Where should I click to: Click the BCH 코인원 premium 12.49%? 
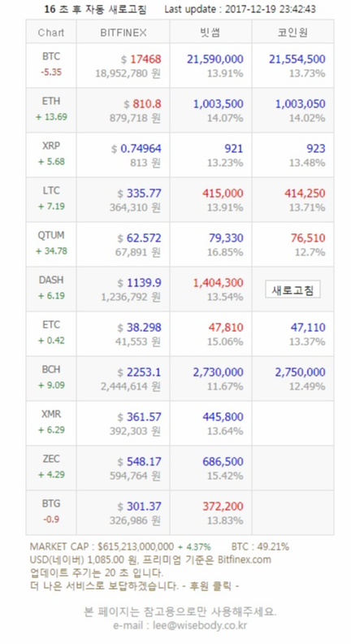[x=307, y=387]
